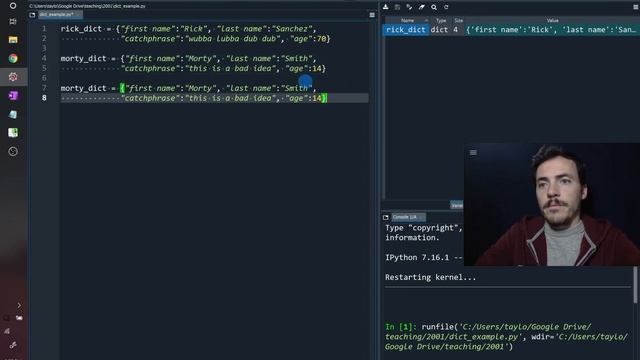Screen dimensions: 640x360
Task: Click the webcam overlay hamburger menu icon
Action: pyautogui.click(x=473, y=153)
